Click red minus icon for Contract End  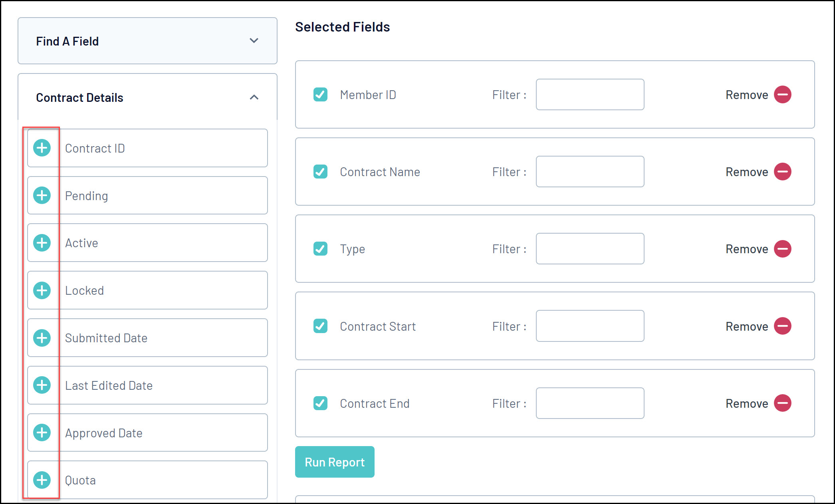point(782,403)
